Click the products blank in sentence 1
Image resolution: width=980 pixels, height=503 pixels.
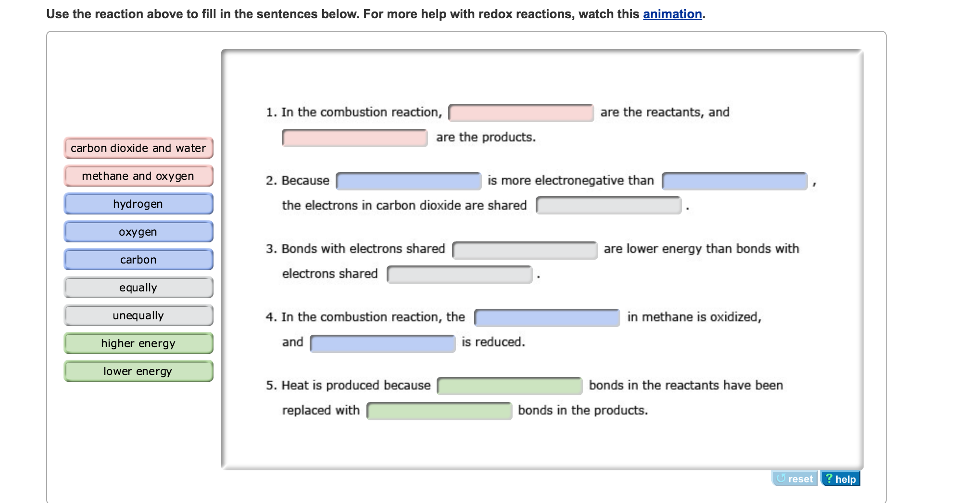point(353,137)
